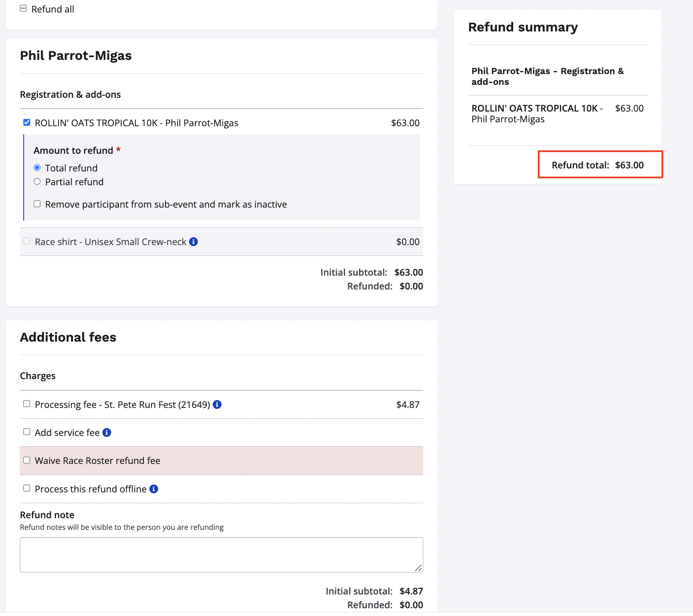
Task: Select the Total refund radio button
Action: tap(37, 168)
